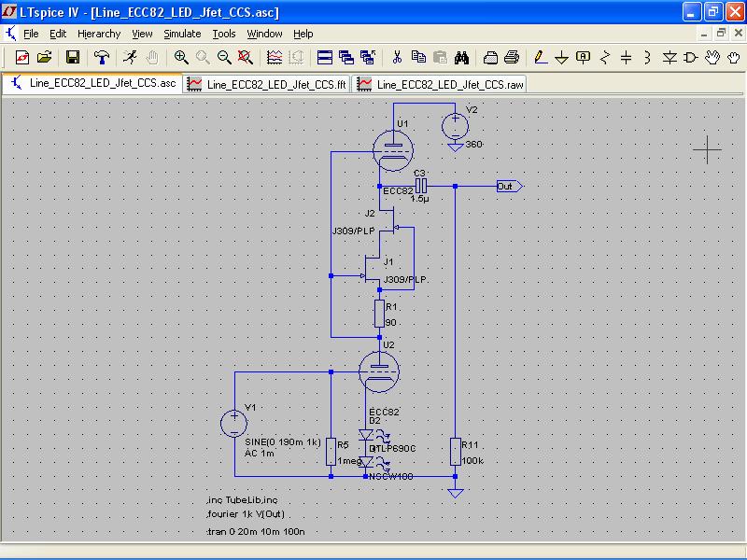747x560 pixels.
Task: Open print setup icon
Action: point(490,58)
